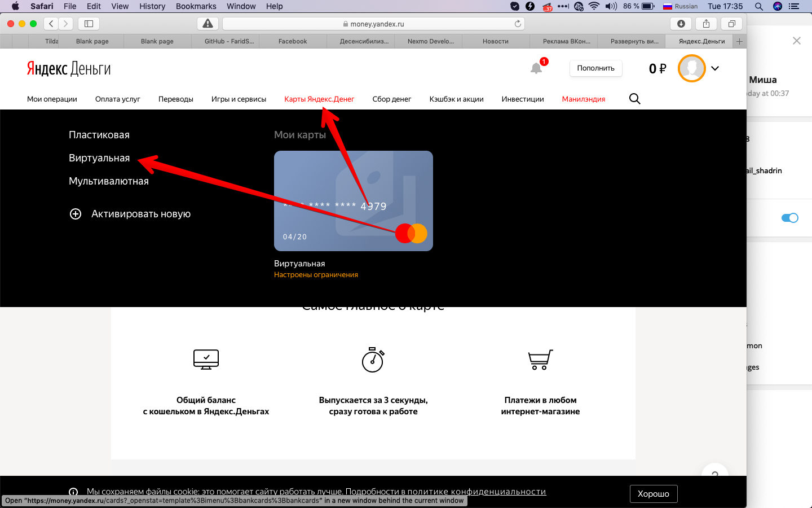Expand the account dropdown chevron

pyautogui.click(x=715, y=68)
